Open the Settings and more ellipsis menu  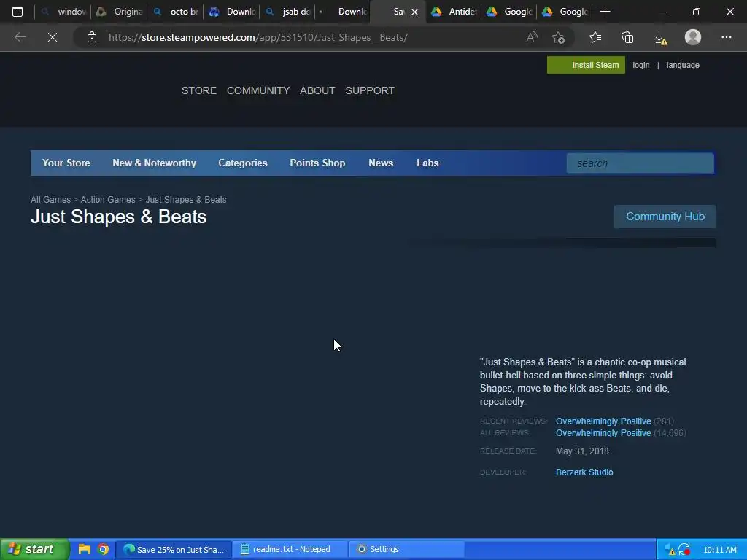pyautogui.click(x=726, y=37)
